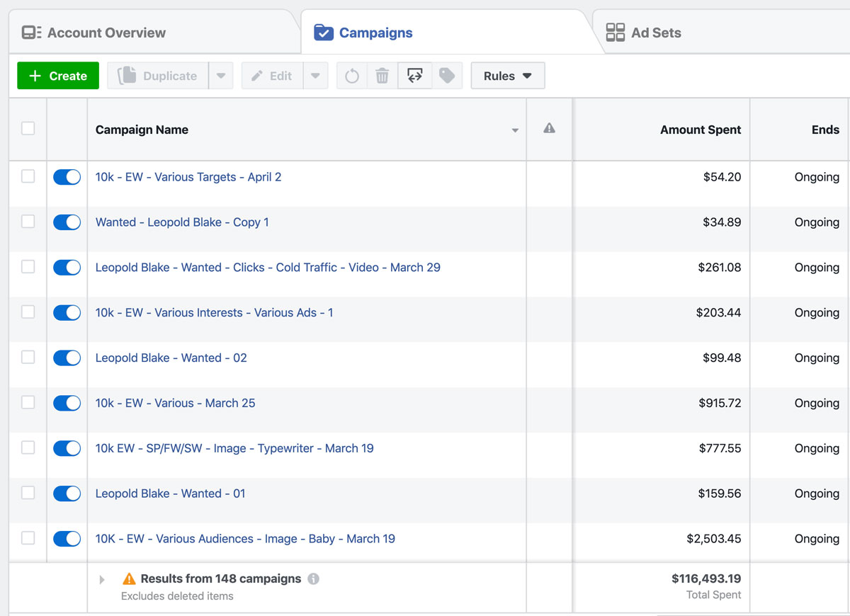Turn off 10k - EW - Various Targets - April 2 campaign
850x616 pixels.
click(x=67, y=177)
